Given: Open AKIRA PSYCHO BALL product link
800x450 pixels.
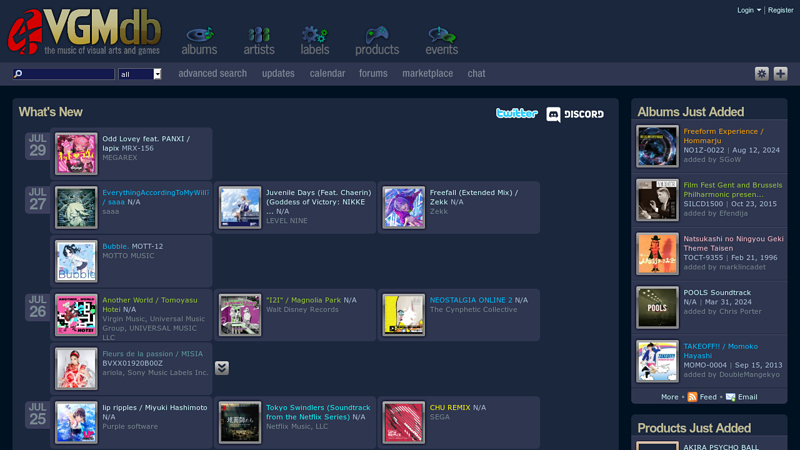Looking at the screenshot, I should pyautogui.click(x=721, y=446).
